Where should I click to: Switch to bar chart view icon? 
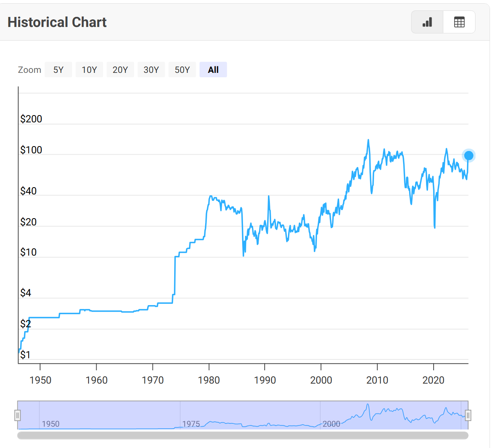(x=427, y=22)
